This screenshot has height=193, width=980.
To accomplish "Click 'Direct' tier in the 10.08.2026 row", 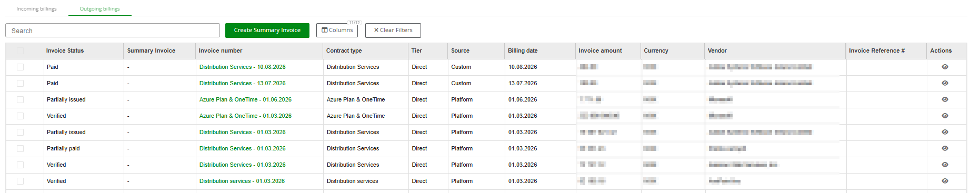I will 419,67.
